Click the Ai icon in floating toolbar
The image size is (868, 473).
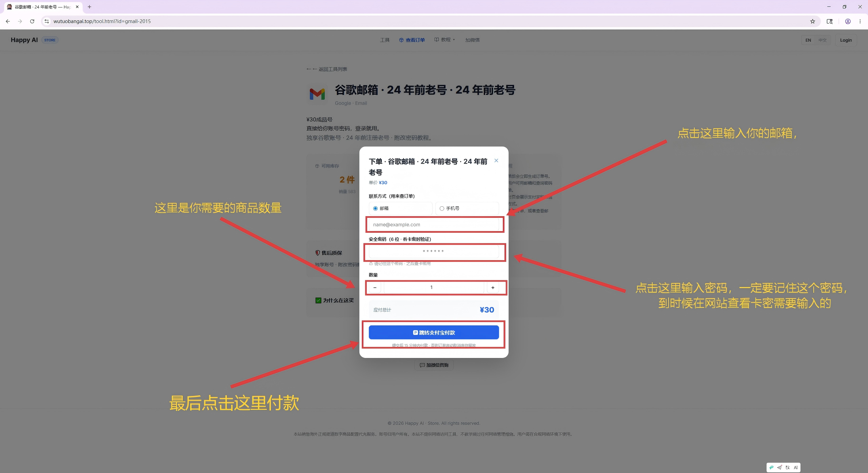tap(795, 467)
